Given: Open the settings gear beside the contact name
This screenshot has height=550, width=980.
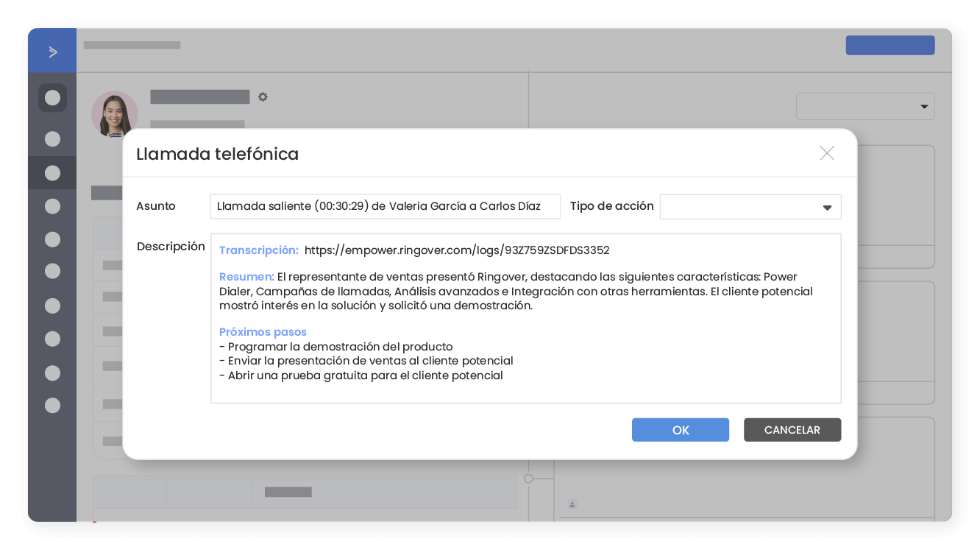Looking at the screenshot, I should (263, 96).
